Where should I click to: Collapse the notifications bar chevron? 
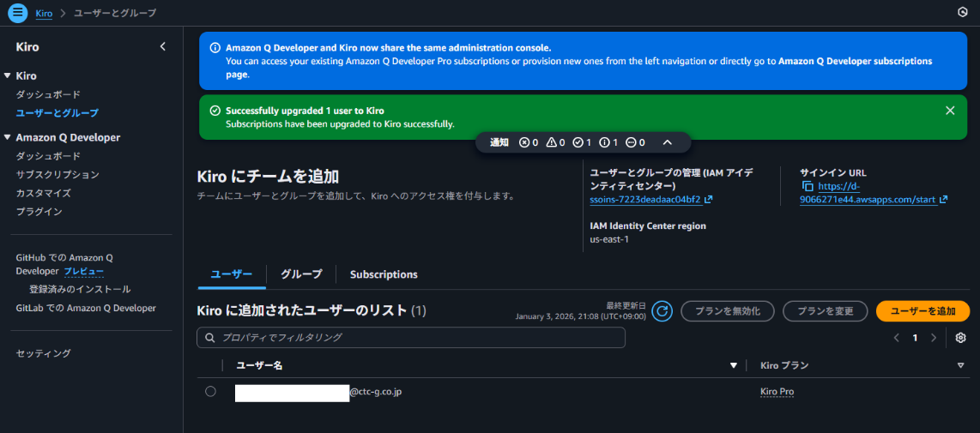point(667,142)
